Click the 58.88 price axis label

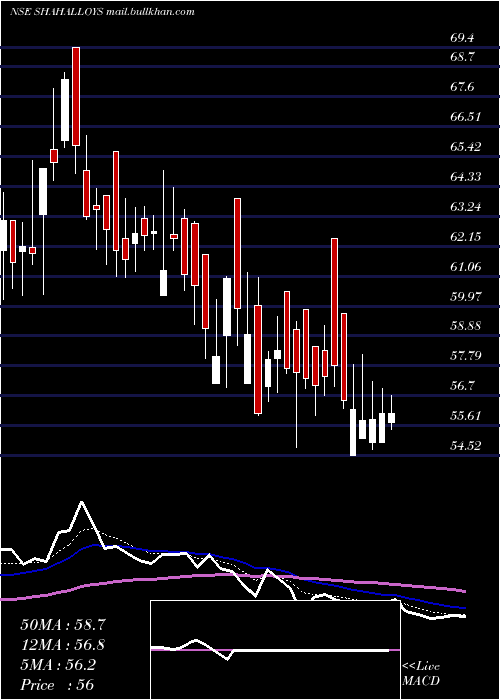466,325
